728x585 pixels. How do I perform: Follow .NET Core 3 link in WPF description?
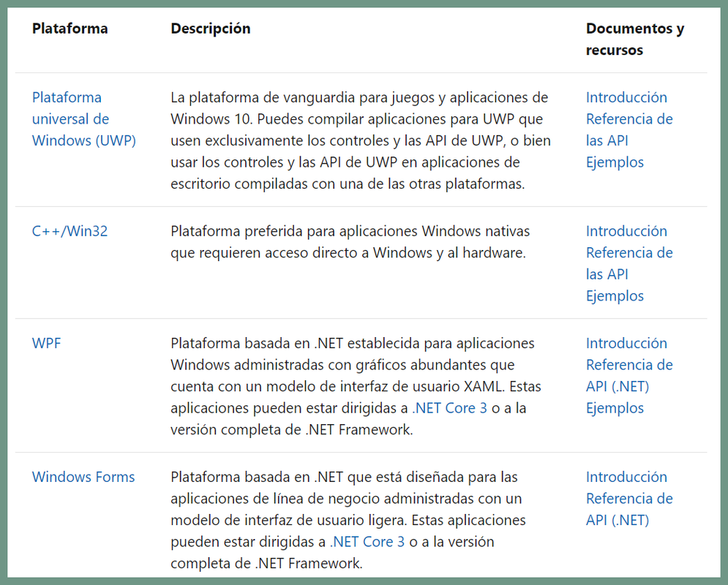pyautogui.click(x=449, y=408)
